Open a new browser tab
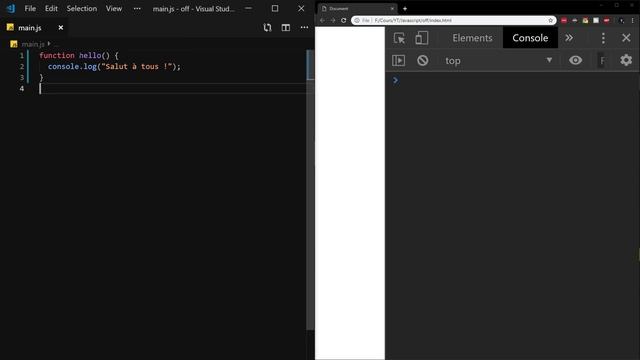 click(405, 9)
